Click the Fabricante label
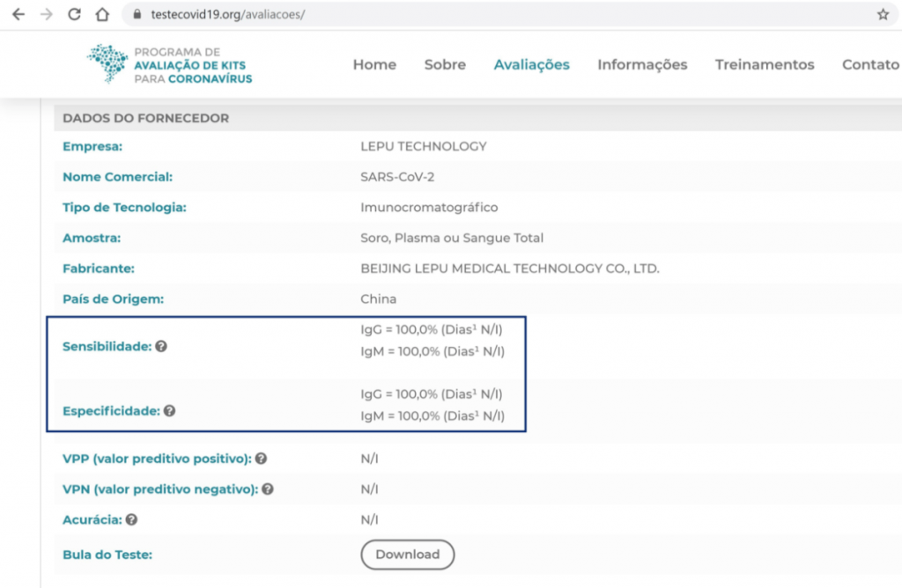The width and height of the screenshot is (902, 588). 99,268
